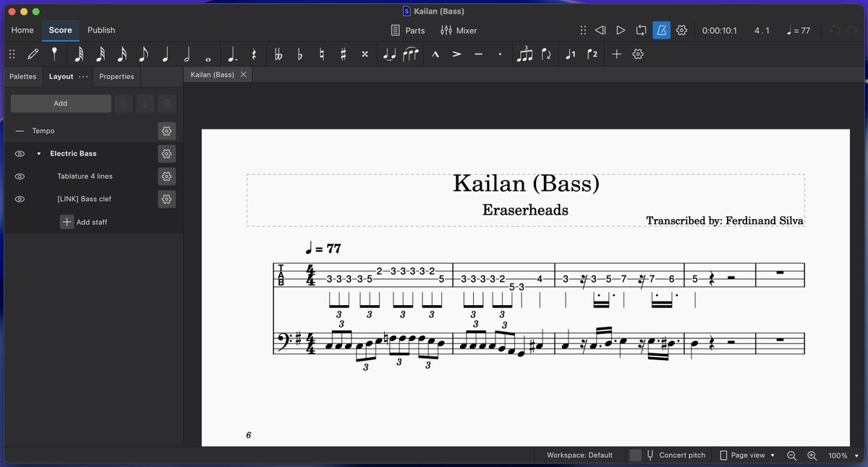This screenshot has height=467, width=868.
Task: Switch to the Publish tab
Action: [x=101, y=30]
